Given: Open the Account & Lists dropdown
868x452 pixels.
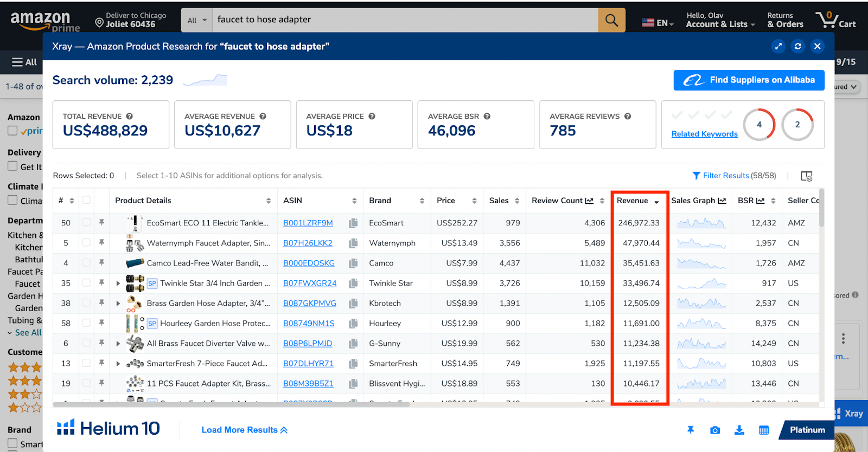Looking at the screenshot, I should click(720, 20).
